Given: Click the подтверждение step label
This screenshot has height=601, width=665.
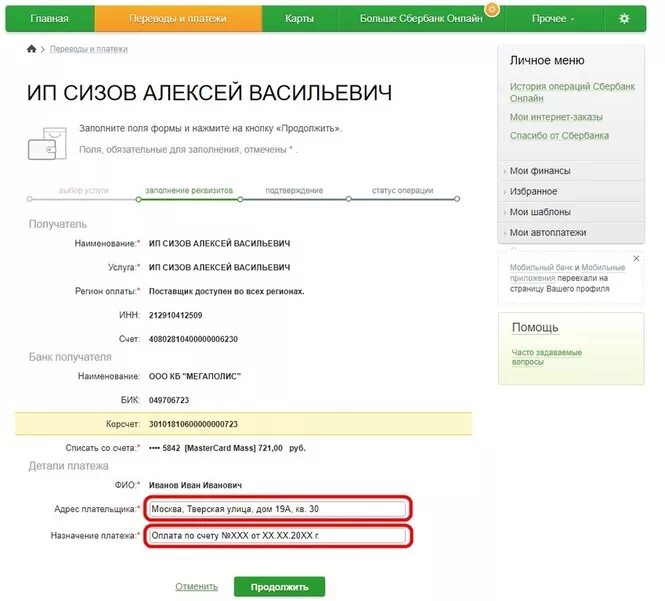Looking at the screenshot, I should pyautogui.click(x=294, y=190).
